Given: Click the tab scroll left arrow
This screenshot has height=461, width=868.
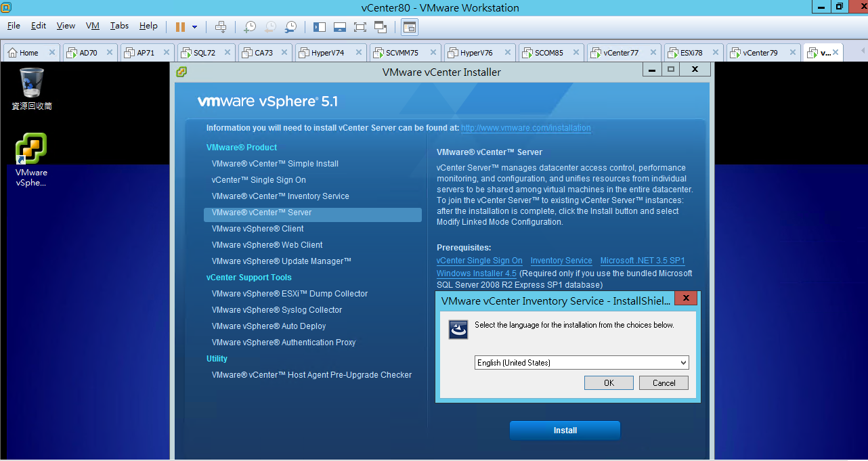Looking at the screenshot, I should tap(863, 52).
